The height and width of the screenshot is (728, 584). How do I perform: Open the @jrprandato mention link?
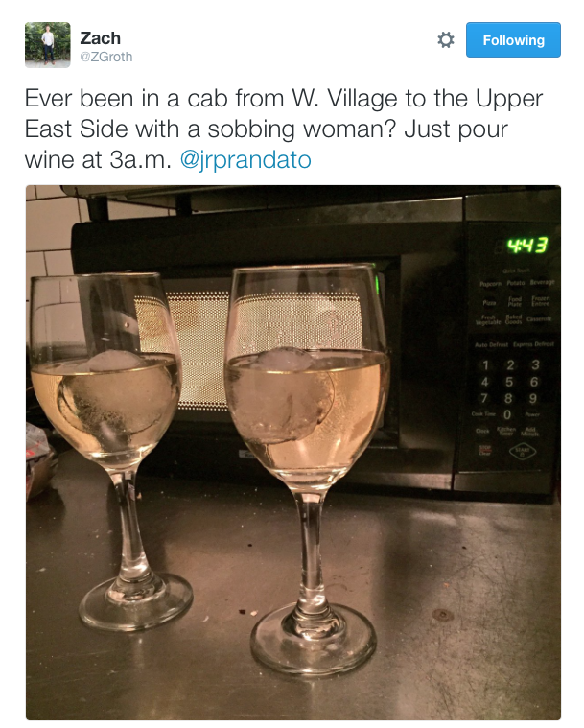[x=245, y=160]
